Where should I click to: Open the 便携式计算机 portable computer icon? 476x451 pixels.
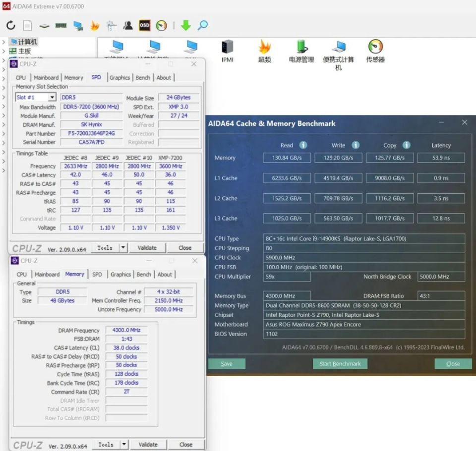click(x=339, y=47)
